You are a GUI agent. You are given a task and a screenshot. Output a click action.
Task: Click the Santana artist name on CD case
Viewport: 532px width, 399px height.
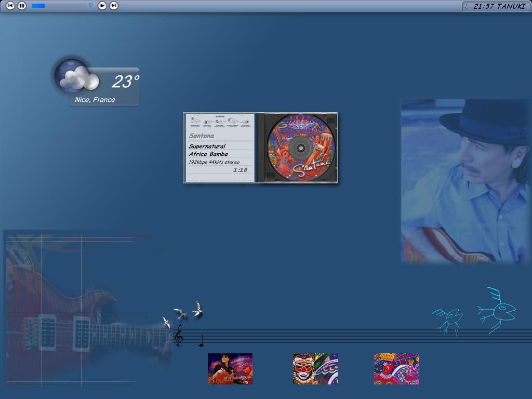(201, 136)
